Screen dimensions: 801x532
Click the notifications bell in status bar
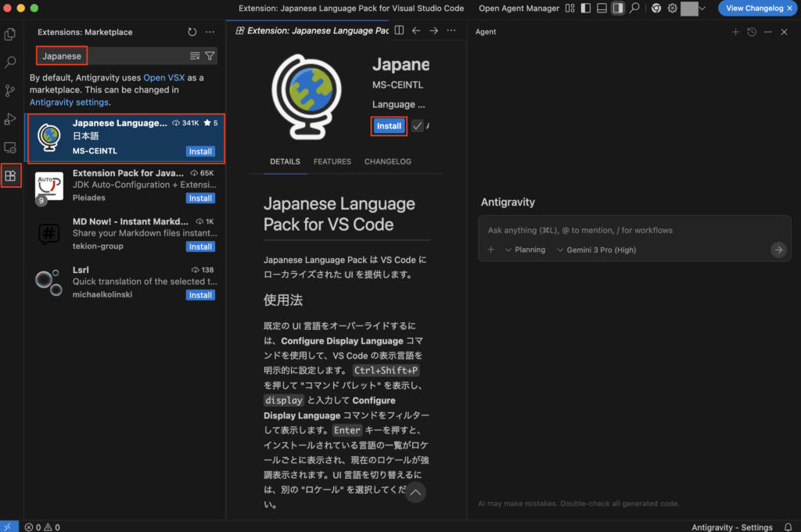[788, 527]
